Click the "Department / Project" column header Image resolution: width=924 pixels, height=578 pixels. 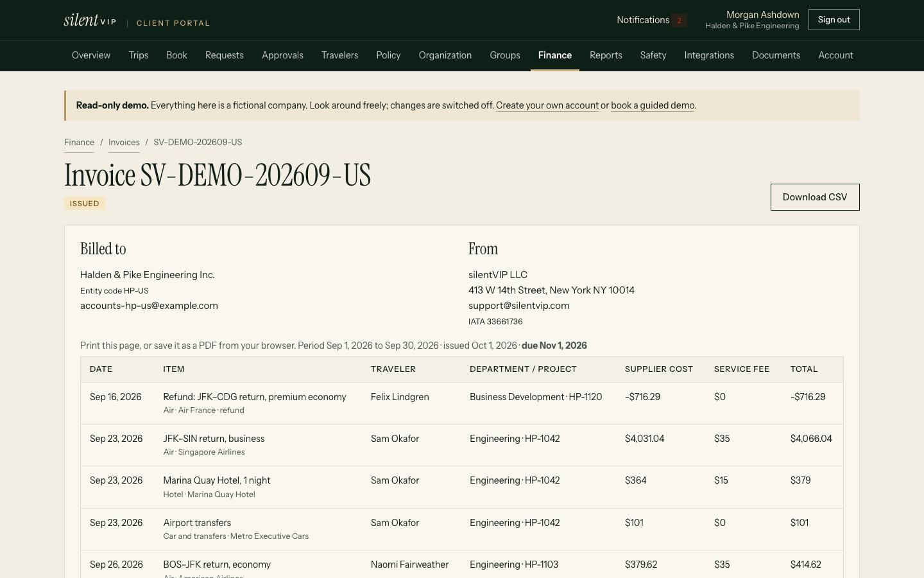523,369
